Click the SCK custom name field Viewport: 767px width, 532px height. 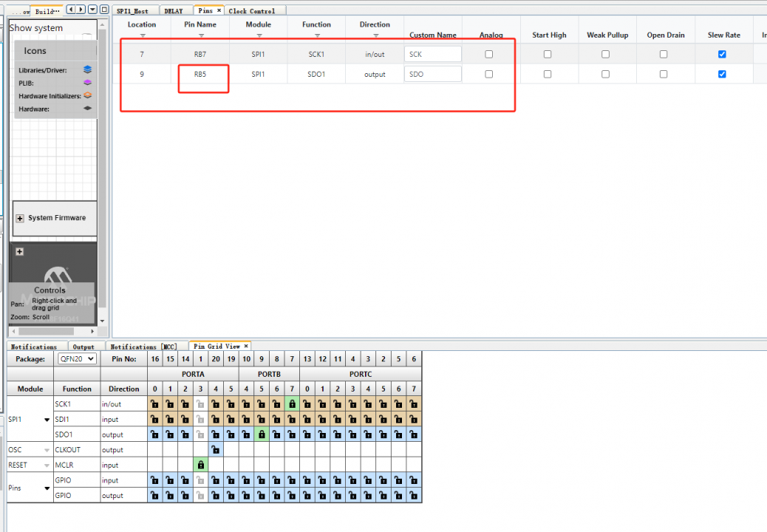click(x=433, y=53)
